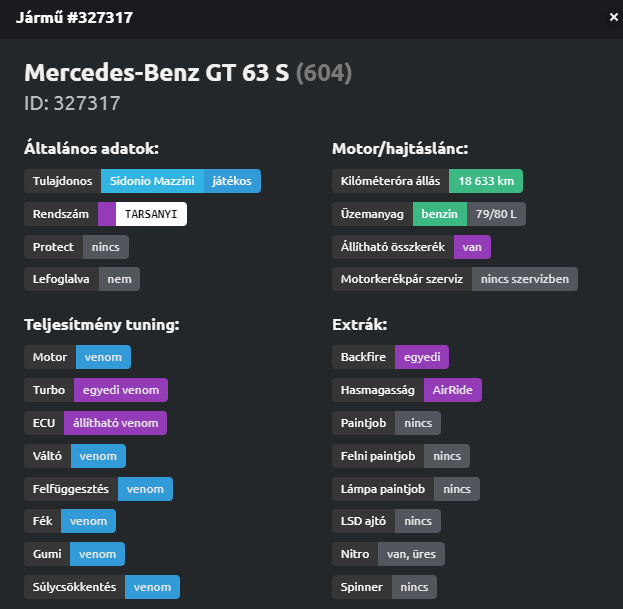Click the 79/80 L fuel level

point(496,214)
